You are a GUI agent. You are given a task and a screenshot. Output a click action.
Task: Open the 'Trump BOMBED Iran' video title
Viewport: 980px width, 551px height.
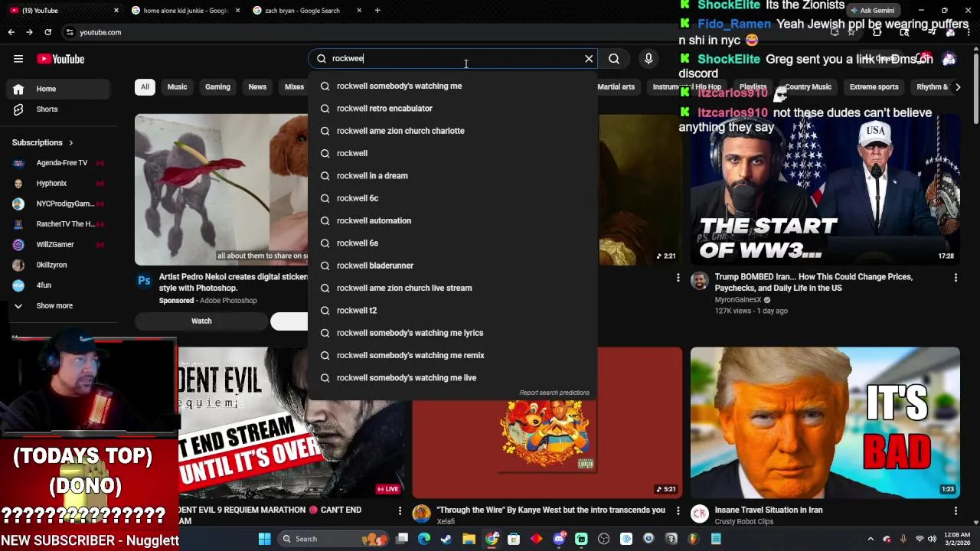[813, 282]
